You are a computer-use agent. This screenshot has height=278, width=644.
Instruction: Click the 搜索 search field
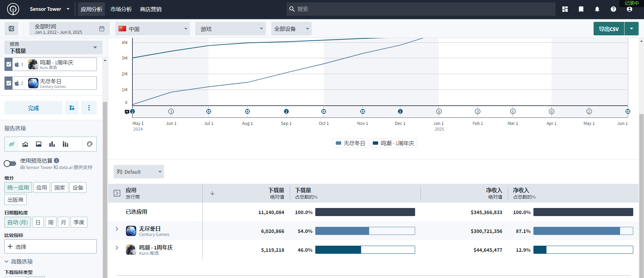(421, 9)
